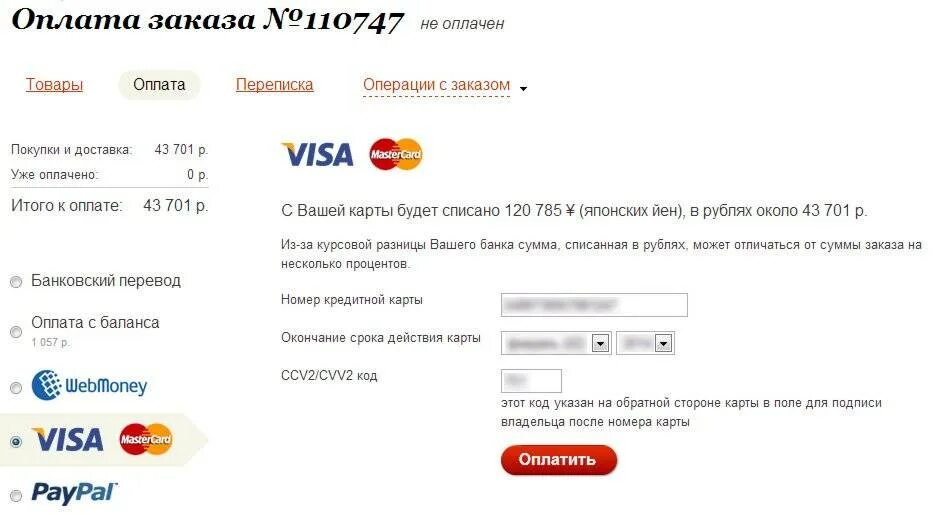The image size is (933, 515).
Task: Click the PayPal logo in payment list
Action: (x=74, y=492)
